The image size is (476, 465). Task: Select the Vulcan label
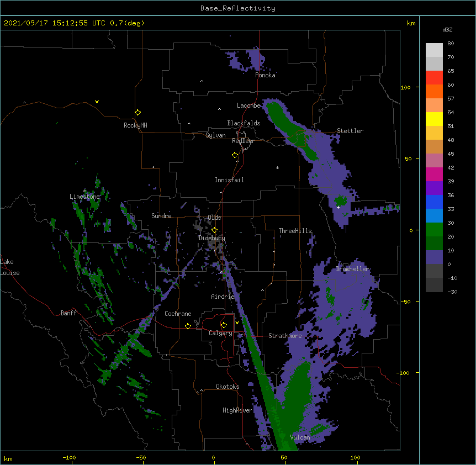pos(300,437)
